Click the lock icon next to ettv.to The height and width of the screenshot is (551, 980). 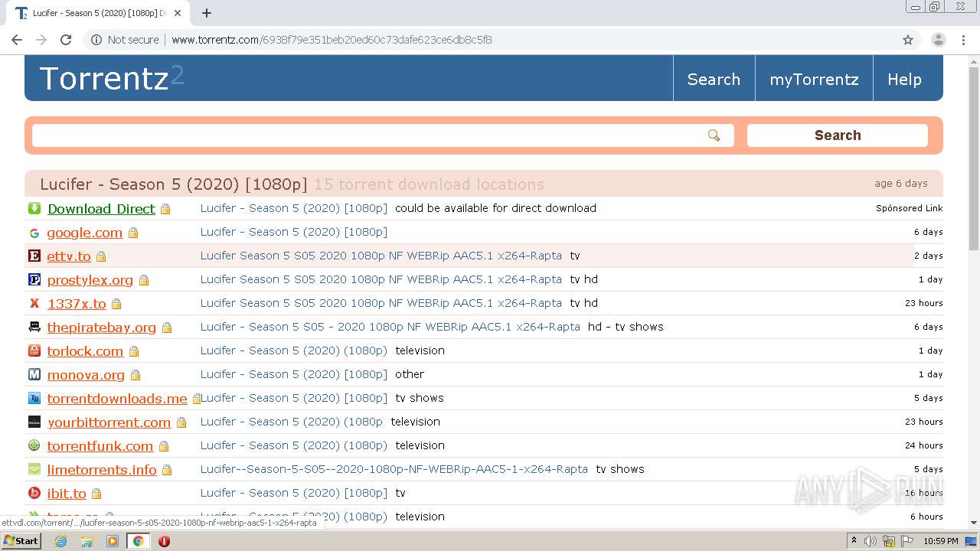101,256
